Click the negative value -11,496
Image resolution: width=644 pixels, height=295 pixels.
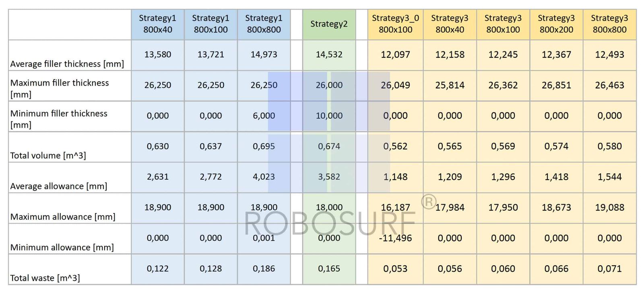[x=395, y=238]
